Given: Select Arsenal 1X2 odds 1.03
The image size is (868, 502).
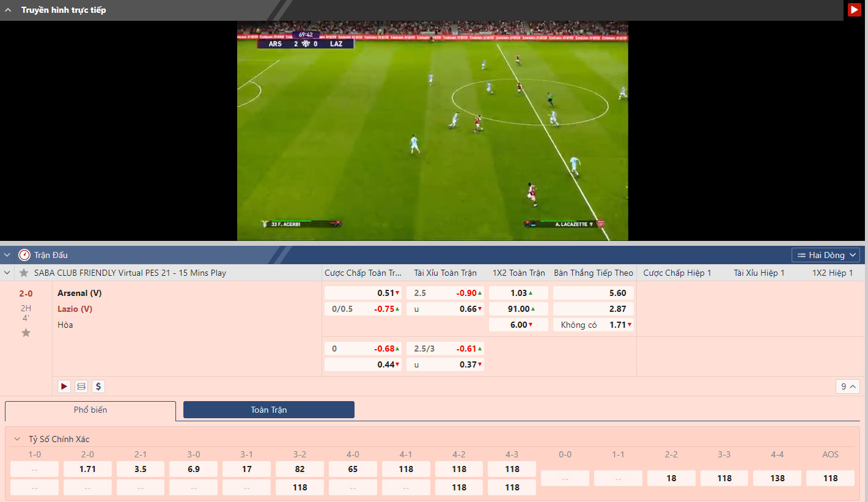Looking at the screenshot, I should pos(518,293).
